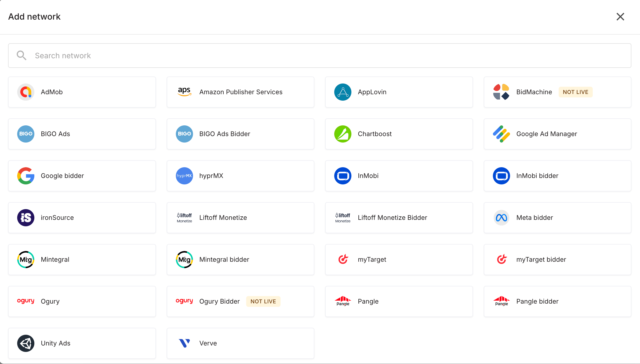
Task: Select the AdMob network name
Action: pyautogui.click(x=52, y=92)
